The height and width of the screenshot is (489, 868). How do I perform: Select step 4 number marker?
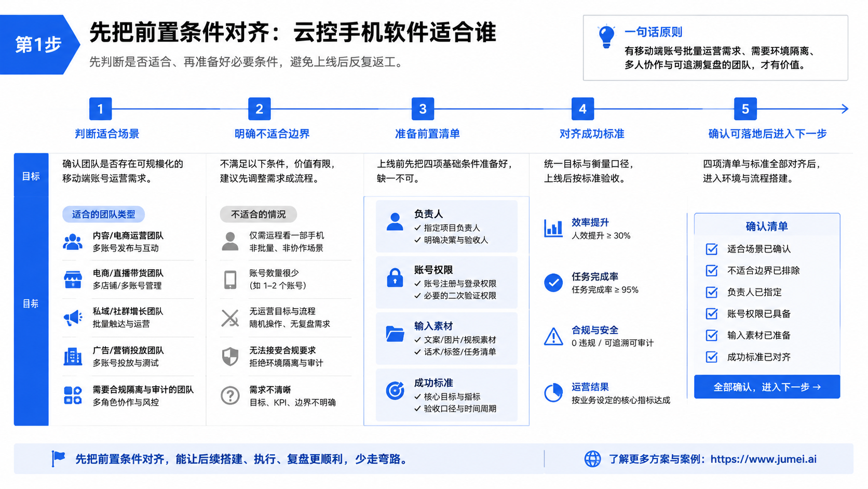point(583,109)
